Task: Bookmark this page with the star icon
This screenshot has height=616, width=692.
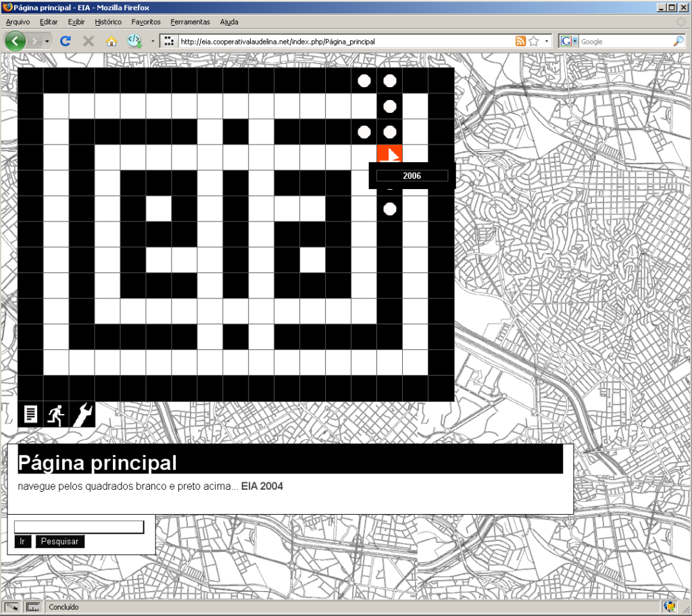Action: [x=534, y=41]
